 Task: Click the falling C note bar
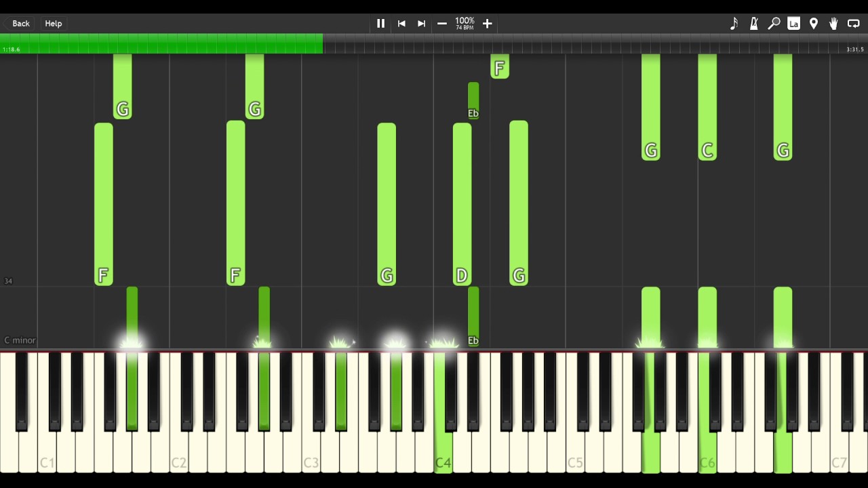(707, 107)
